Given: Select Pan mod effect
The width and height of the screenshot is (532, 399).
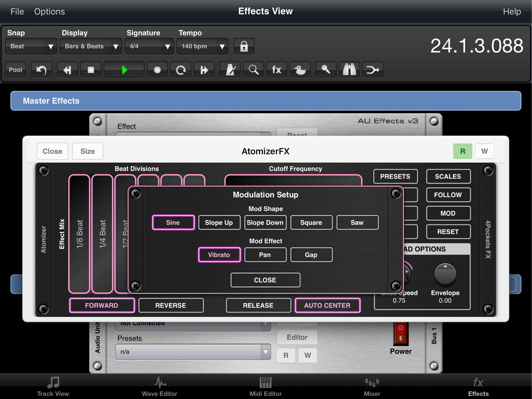Looking at the screenshot, I should [x=265, y=255].
